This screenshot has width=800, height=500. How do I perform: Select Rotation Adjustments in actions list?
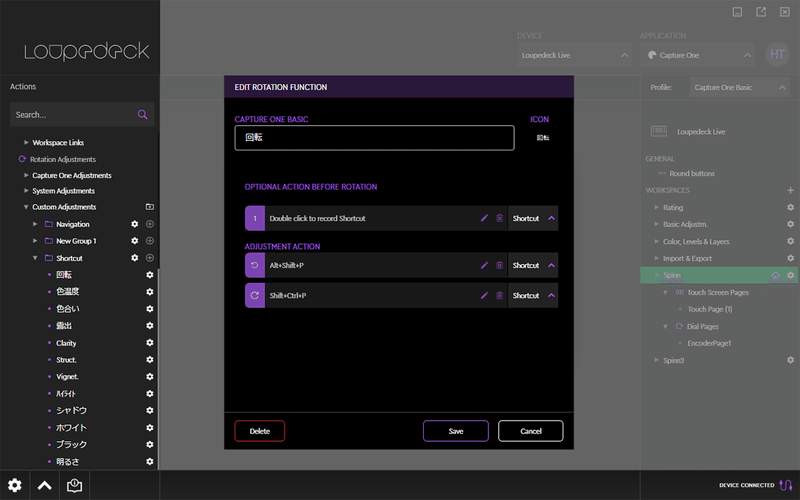click(63, 159)
